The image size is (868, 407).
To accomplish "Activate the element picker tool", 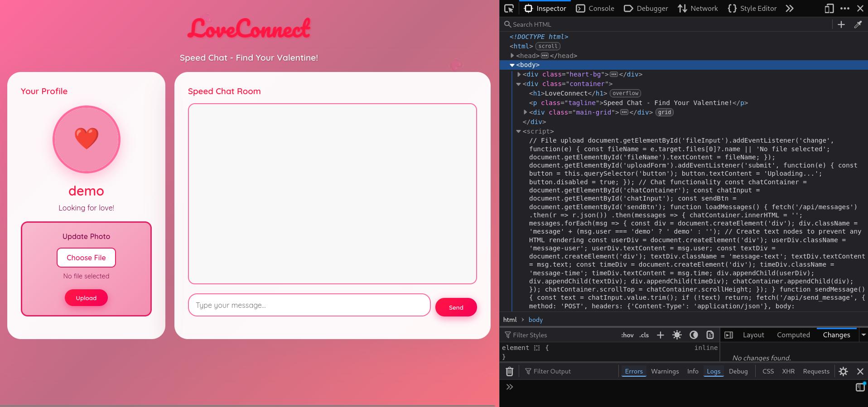I will click(x=509, y=9).
